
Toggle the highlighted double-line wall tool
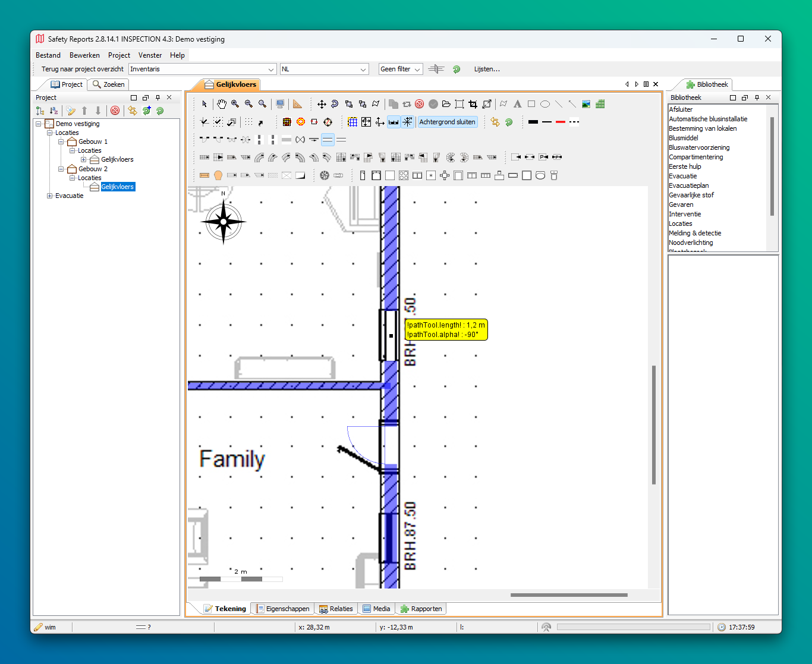click(328, 140)
